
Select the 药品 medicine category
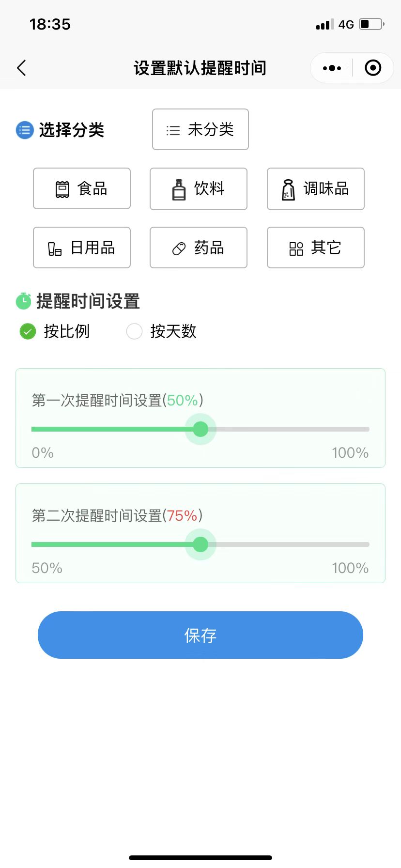point(199,248)
